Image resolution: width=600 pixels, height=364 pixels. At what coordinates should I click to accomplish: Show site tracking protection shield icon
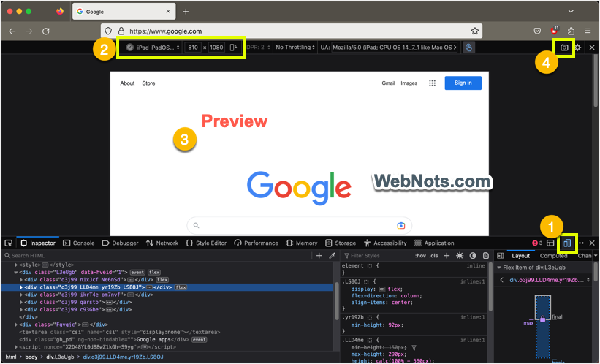pos(108,31)
